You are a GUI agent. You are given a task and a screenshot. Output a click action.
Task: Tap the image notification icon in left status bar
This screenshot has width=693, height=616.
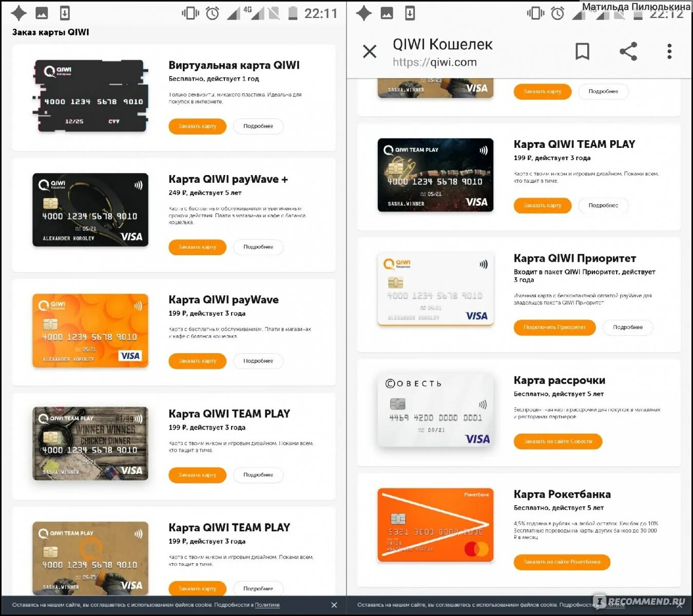pyautogui.click(x=42, y=13)
